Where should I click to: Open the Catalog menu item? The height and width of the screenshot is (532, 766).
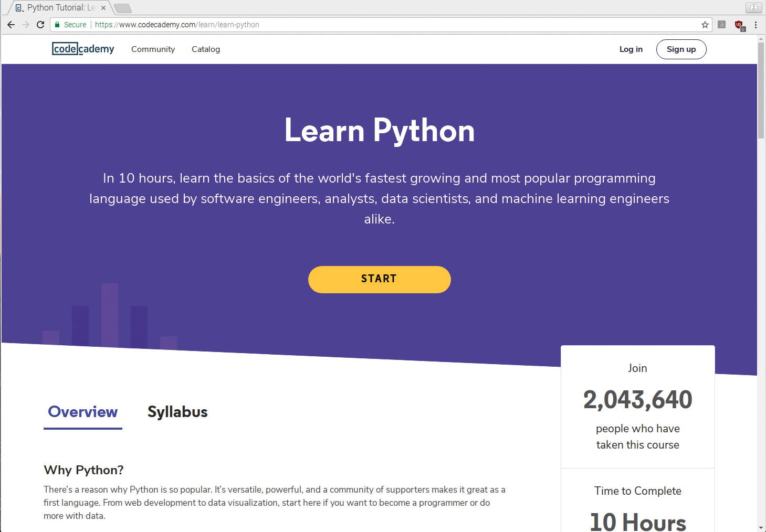pos(206,49)
